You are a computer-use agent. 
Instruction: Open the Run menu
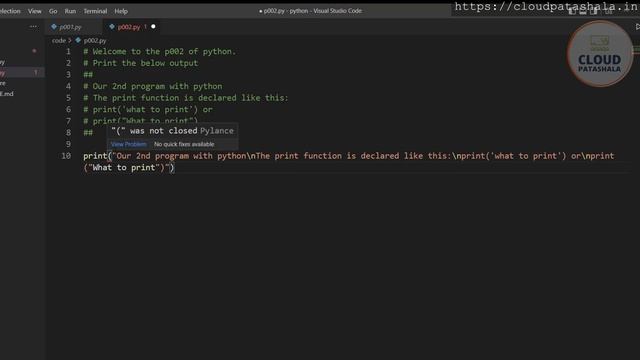pos(70,11)
